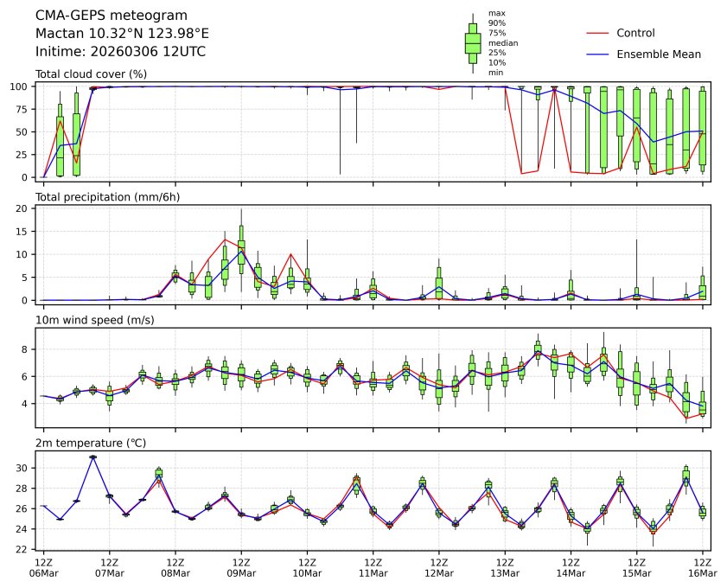
Task: Click the "Initime: 20260306 12UTC" text
Action: 120,52
